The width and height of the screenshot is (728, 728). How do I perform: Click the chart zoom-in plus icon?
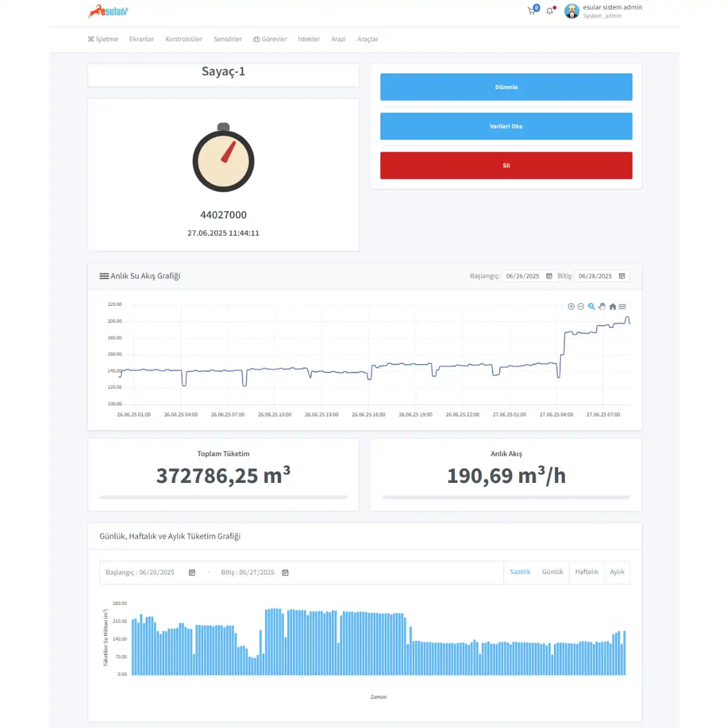pyautogui.click(x=571, y=306)
